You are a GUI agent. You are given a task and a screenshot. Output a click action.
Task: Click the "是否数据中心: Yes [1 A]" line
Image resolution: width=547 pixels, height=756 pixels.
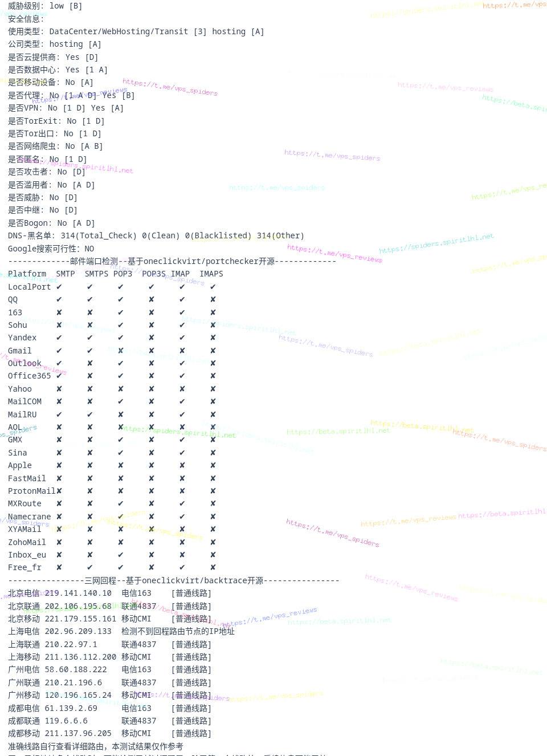[x=58, y=70]
